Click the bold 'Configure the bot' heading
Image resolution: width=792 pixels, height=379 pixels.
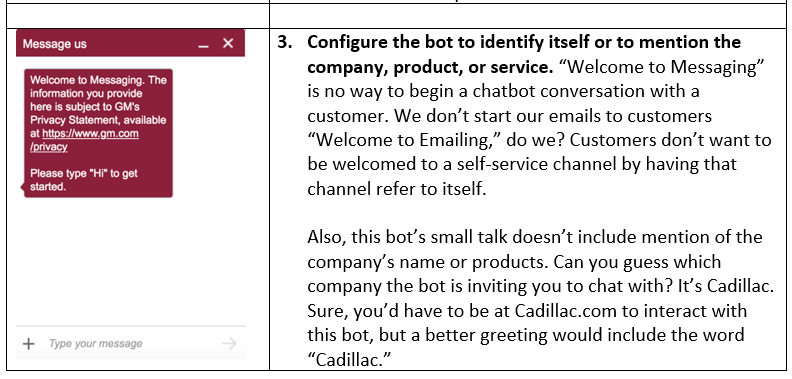pyautogui.click(x=524, y=54)
